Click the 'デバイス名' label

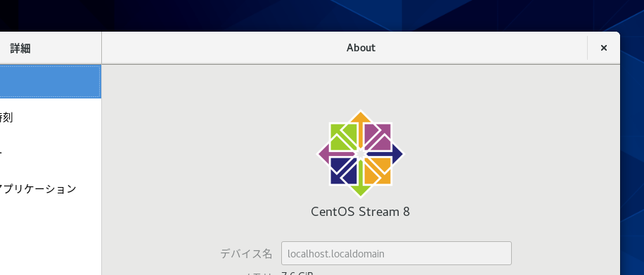point(246,254)
